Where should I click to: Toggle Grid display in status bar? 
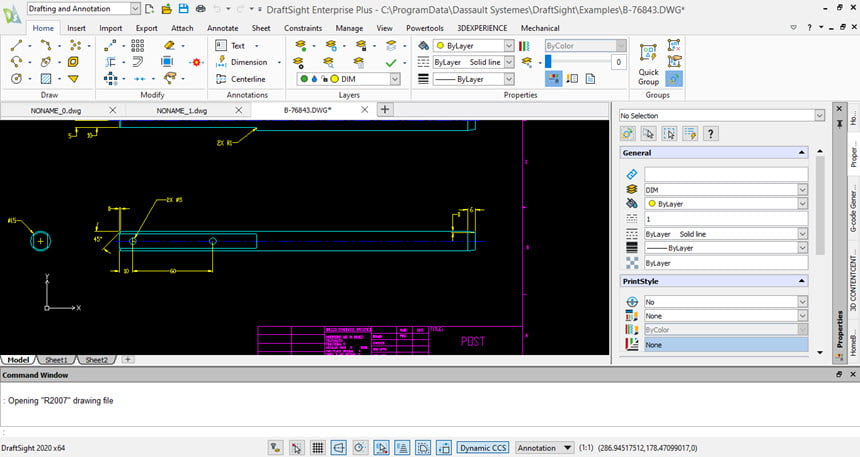[x=318, y=448]
